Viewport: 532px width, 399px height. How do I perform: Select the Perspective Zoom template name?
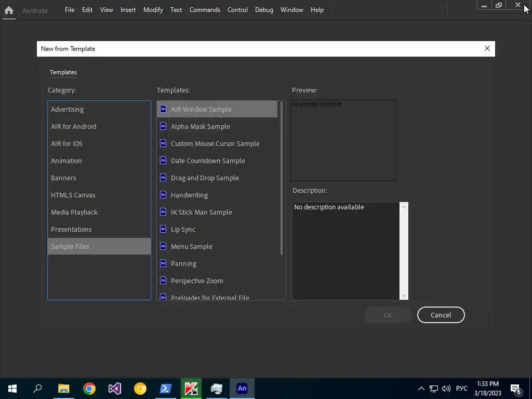point(197,281)
